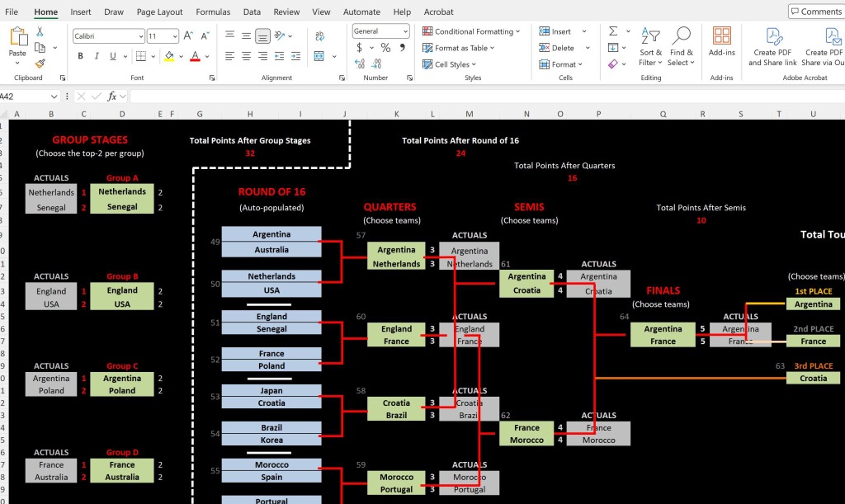Open the Comments button
The width and height of the screenshot is (845, 504).
pos(816,12)
